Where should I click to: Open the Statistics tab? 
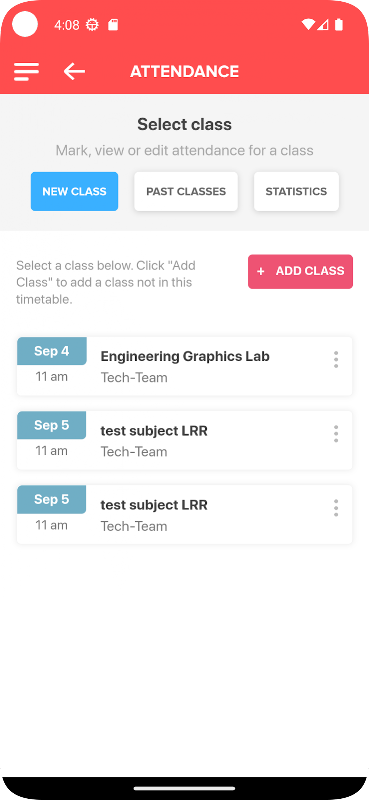pyautogui.click(x=296, y=191)
